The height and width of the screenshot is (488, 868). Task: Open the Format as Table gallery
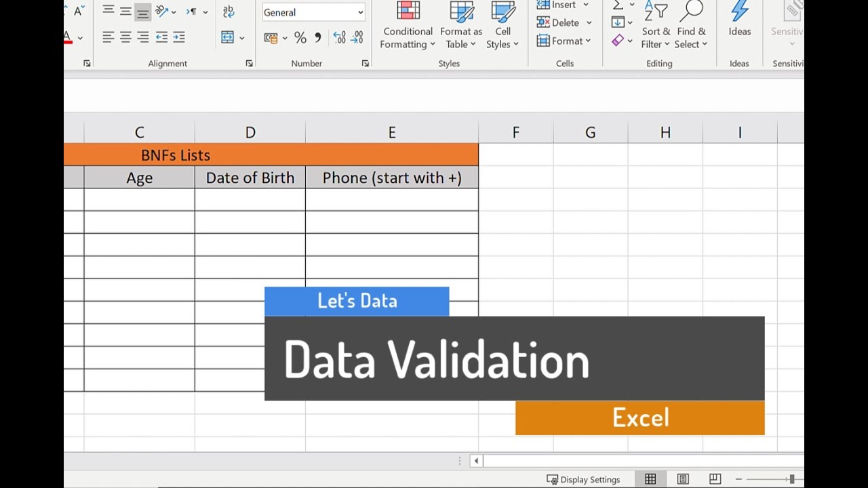click(461, 26)
